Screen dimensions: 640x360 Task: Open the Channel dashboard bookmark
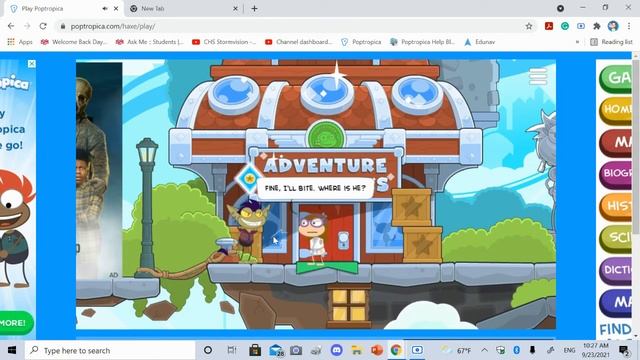pyautogui.click(x=299, y=42)
